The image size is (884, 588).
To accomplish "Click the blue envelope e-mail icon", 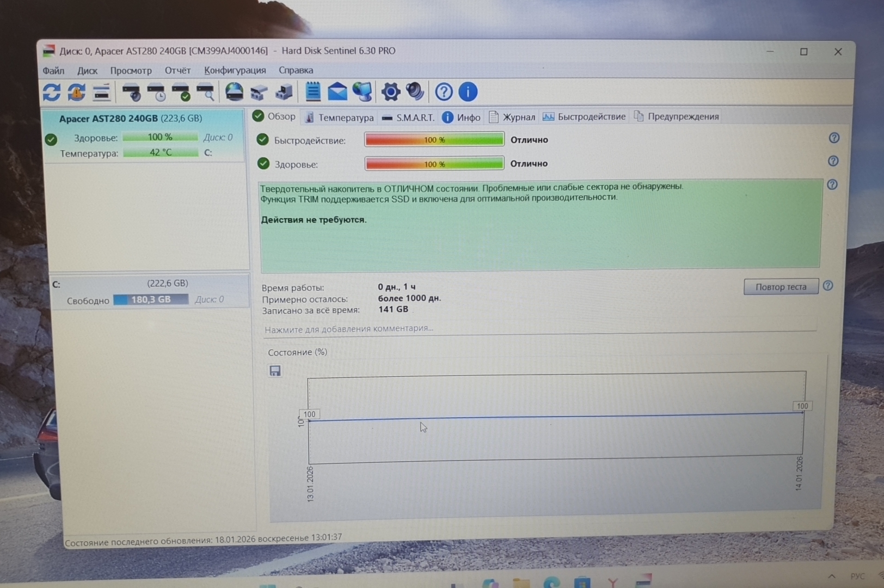I will 337,92.
